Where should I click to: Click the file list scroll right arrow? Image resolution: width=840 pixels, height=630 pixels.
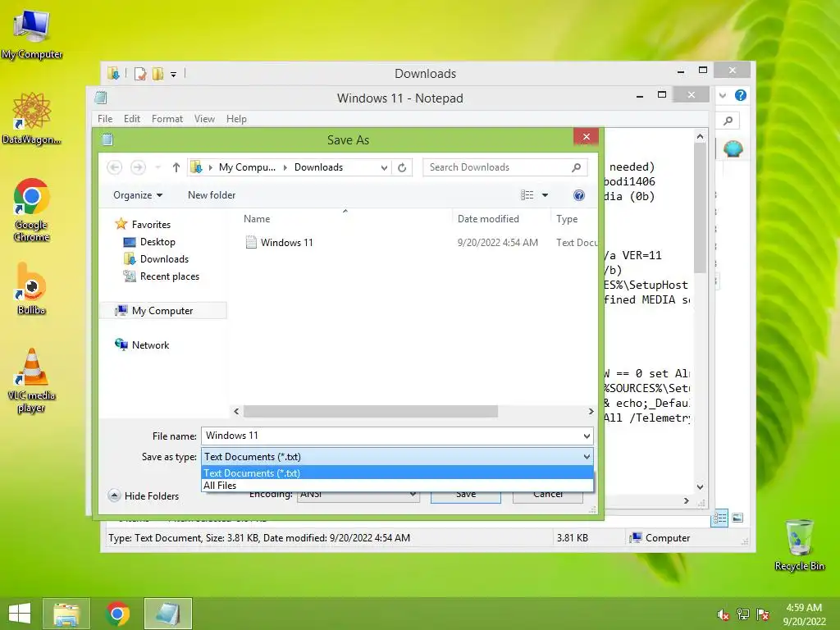591,412
